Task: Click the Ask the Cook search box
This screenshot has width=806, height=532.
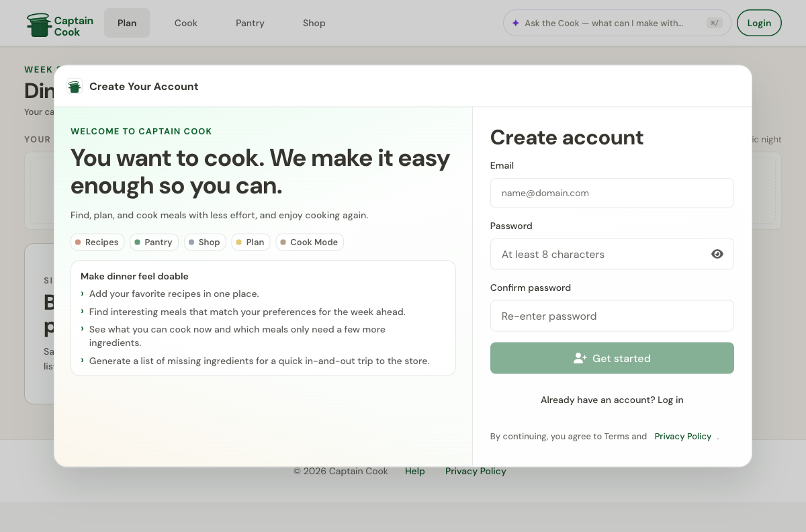Action: 617,23
